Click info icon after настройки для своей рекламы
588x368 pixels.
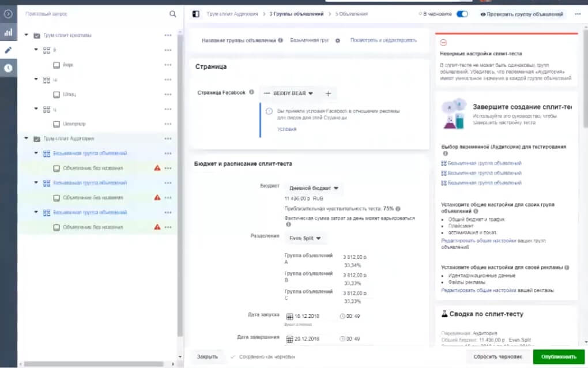click(x=567, y=268)
